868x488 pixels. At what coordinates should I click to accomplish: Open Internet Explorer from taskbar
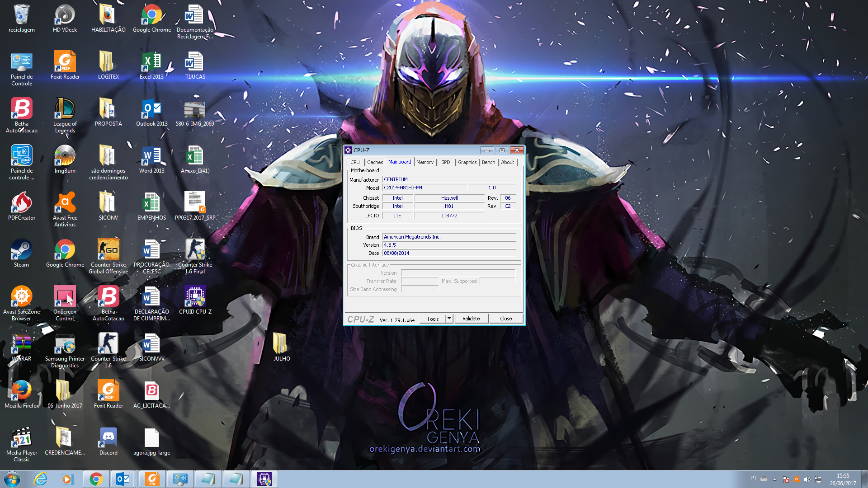41,479
